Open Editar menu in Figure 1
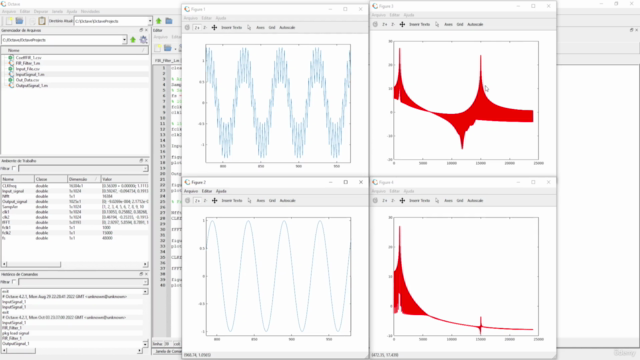The width and height of the screenshot is (640, 360). click(207, 18)
